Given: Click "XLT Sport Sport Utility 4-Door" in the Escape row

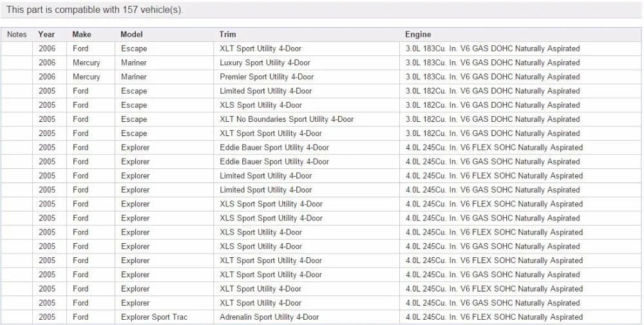Looking at the screenshot, I should (270, 133).
